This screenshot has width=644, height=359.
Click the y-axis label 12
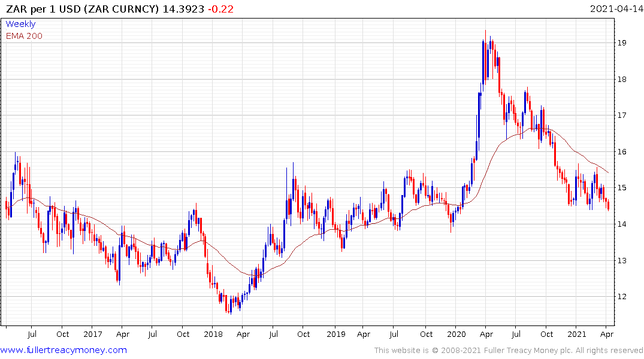[x=621, y=297]
